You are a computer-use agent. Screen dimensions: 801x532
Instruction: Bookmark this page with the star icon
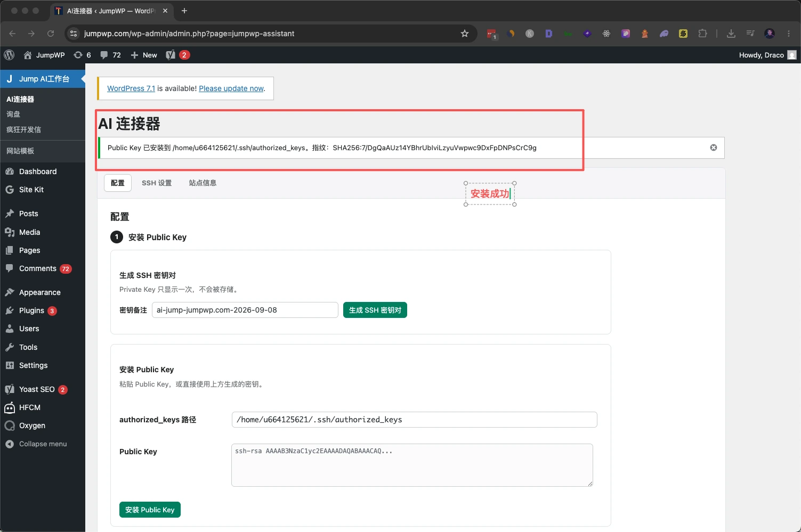[x=465, y=34]
